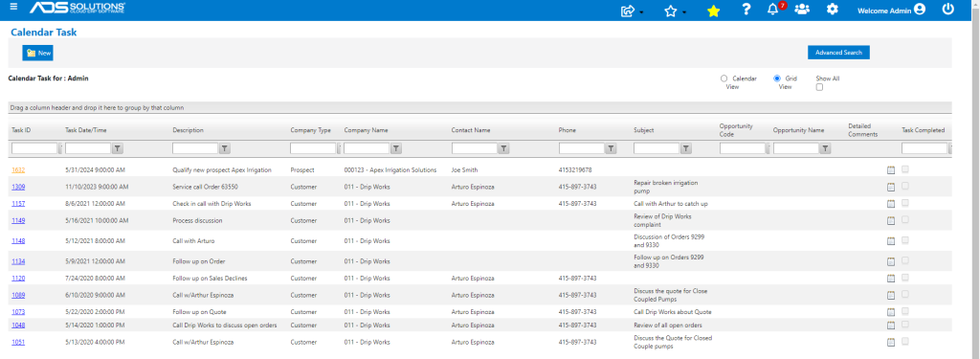
Task: Click the Company Type filter input
Action: [313, 148]
